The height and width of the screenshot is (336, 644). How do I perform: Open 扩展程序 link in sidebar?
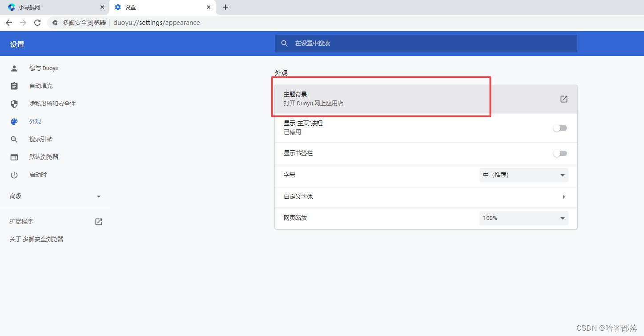(x=21, y=221)
